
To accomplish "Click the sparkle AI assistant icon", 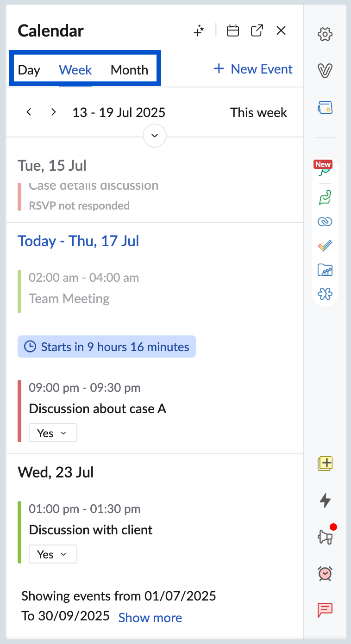I will [199, 31].
